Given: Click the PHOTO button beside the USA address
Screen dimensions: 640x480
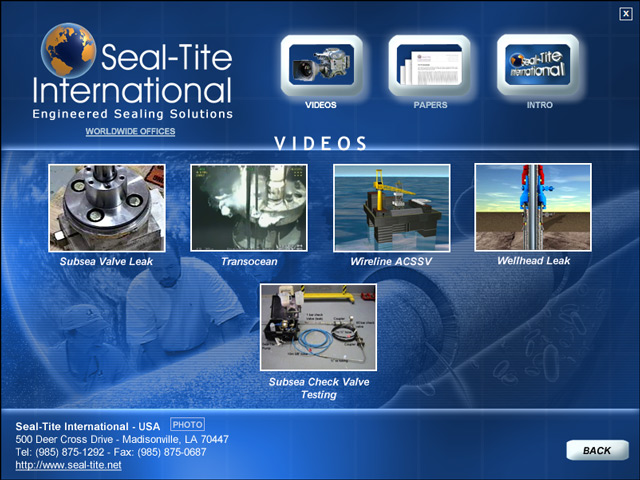Looking at the screenshot, I should 187,425.
